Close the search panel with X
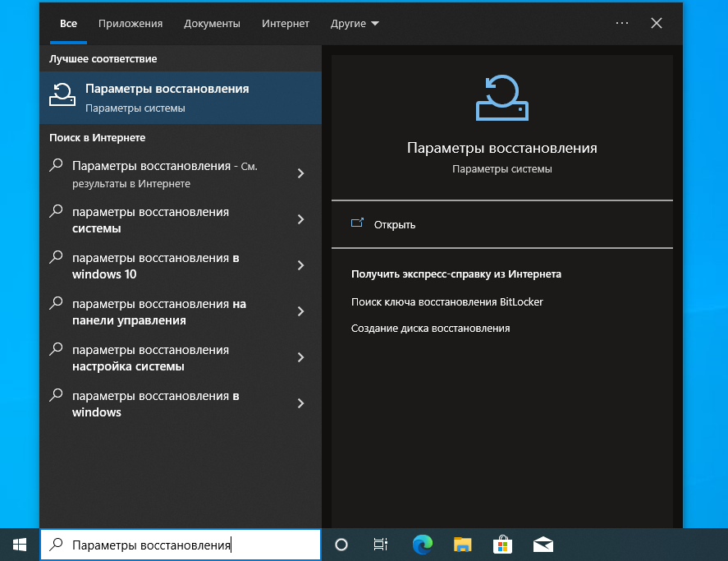 [656, 23]
